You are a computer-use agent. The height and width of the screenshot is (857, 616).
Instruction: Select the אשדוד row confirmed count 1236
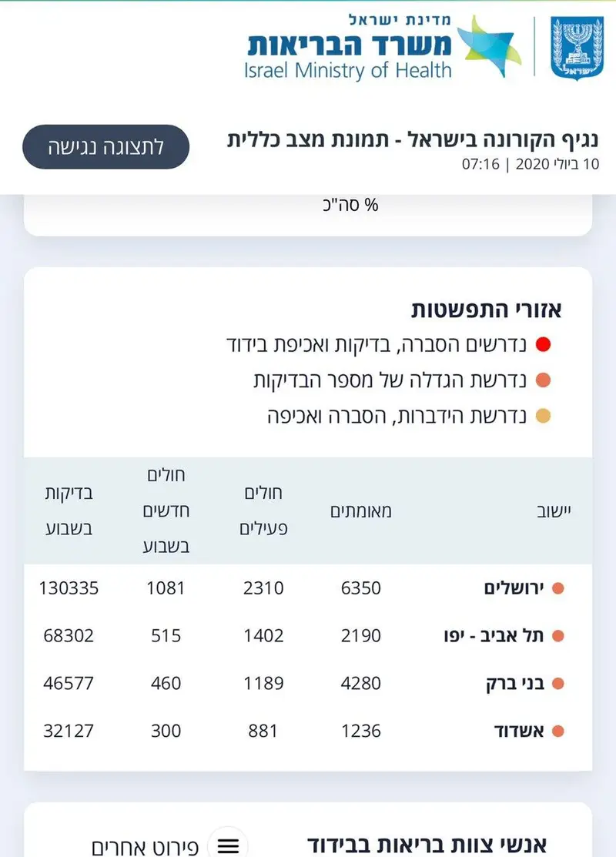coord(361,731)
